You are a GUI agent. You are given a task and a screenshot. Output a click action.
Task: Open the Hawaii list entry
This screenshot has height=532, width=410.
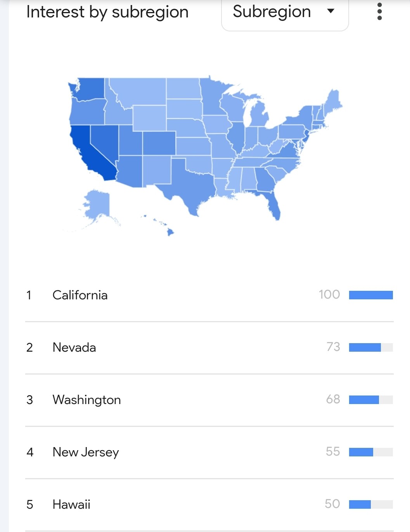[209, 504]
